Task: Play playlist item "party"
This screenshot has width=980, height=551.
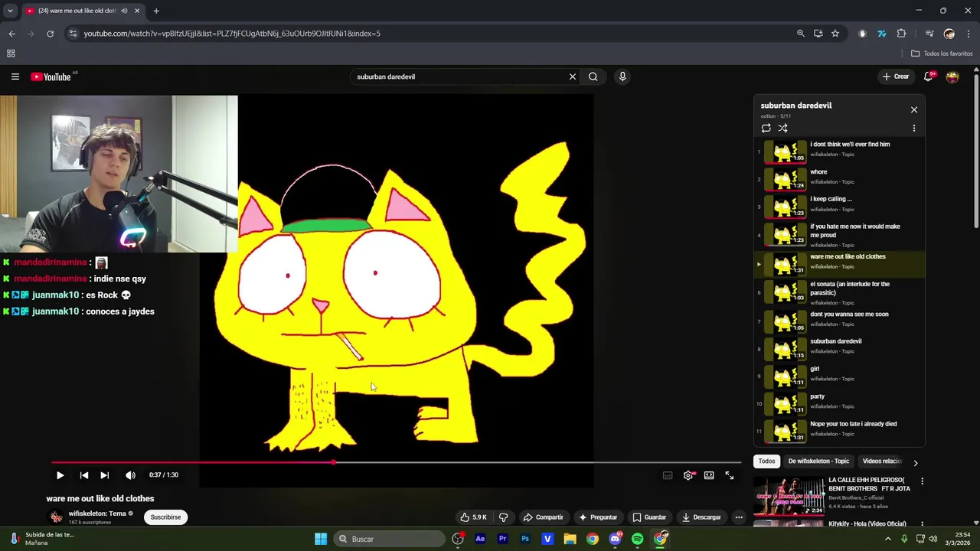Action: tap(839, 404)
